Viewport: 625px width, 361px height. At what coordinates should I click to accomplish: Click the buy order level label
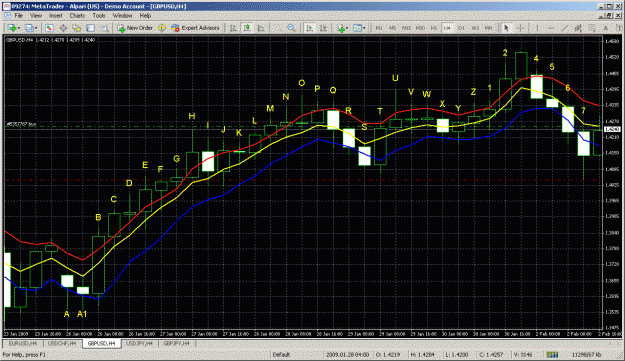[x=22, y=124]
